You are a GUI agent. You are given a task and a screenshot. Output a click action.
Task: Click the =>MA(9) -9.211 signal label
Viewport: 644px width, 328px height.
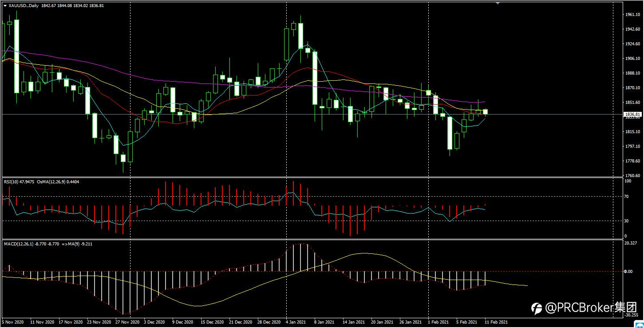(77, 244)
